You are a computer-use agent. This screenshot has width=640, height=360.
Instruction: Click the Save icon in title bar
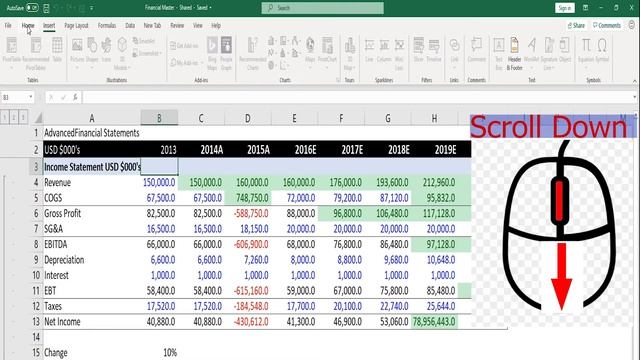point(46,8)
